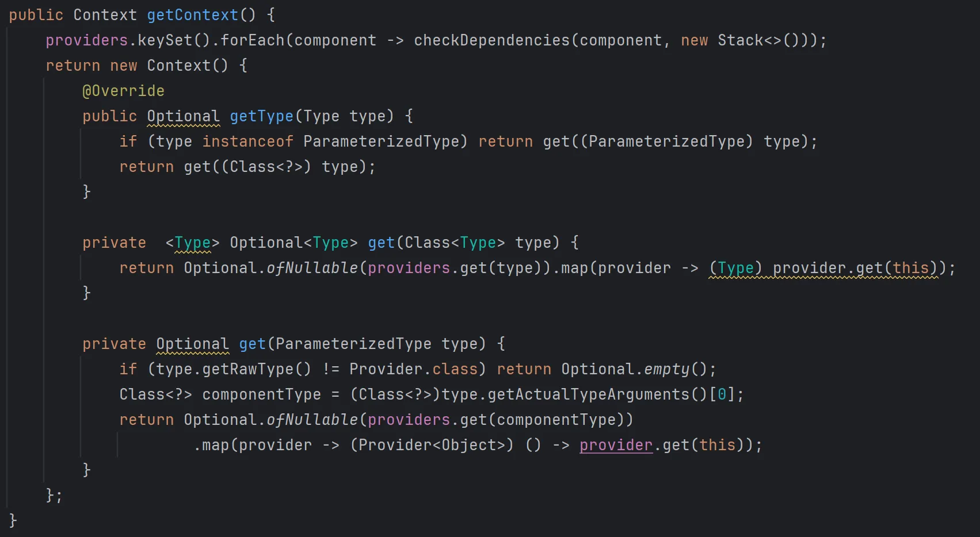Click Provider.class in the if condition
Viewport: 980px width, 537px height.
click(413, 369)
